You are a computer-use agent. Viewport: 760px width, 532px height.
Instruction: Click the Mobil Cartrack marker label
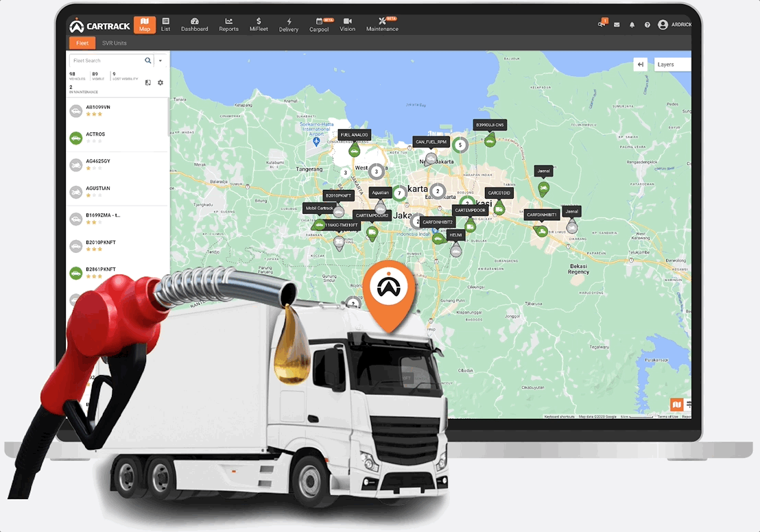319,208
